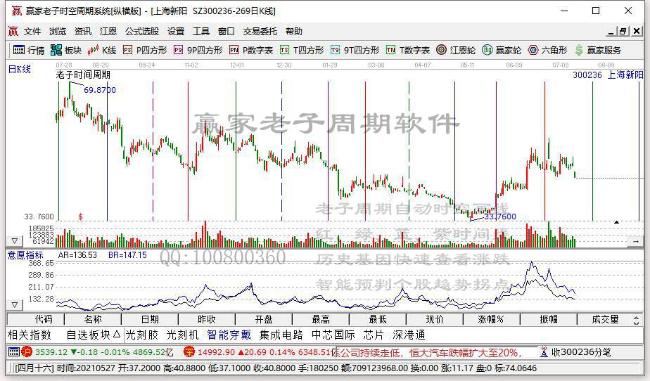Select the 中芯国际 sector tab
650x381 pixels.
[x=333, y=335]
